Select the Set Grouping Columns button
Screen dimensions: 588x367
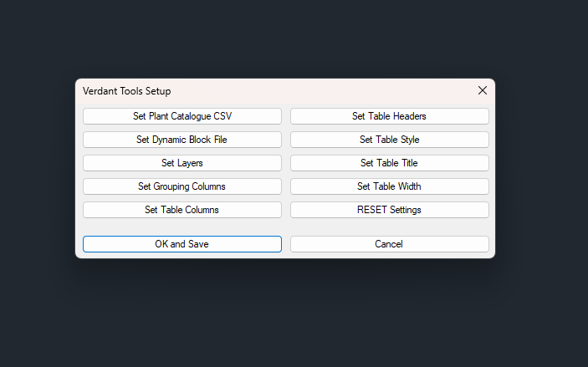[x=182, y=186]
